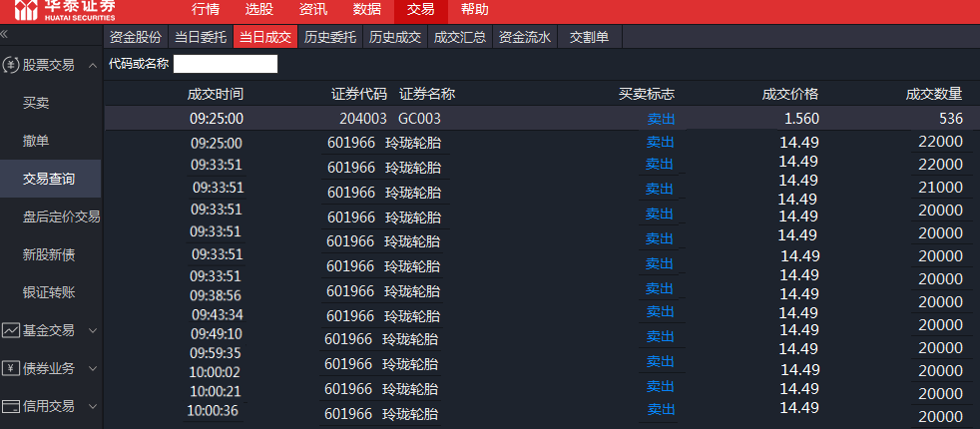Collapse the 股票交易 section arrow

click(x=93, y=65)
